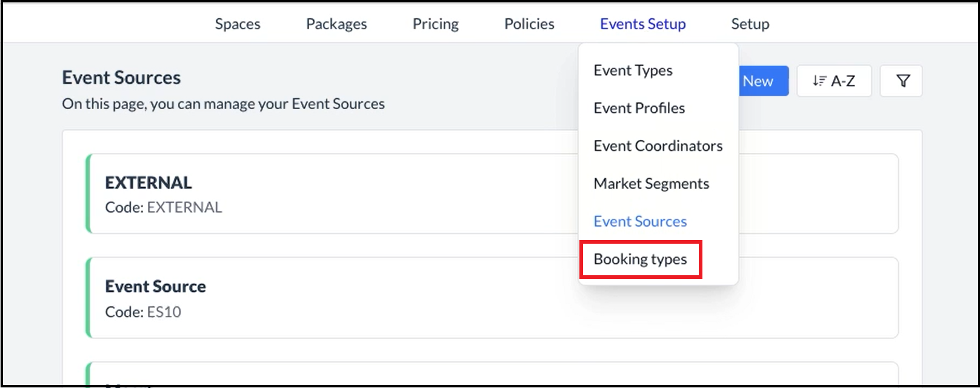980x388 pixels.
Task: Choose Event Types from the dropdown
Action: 633,70
